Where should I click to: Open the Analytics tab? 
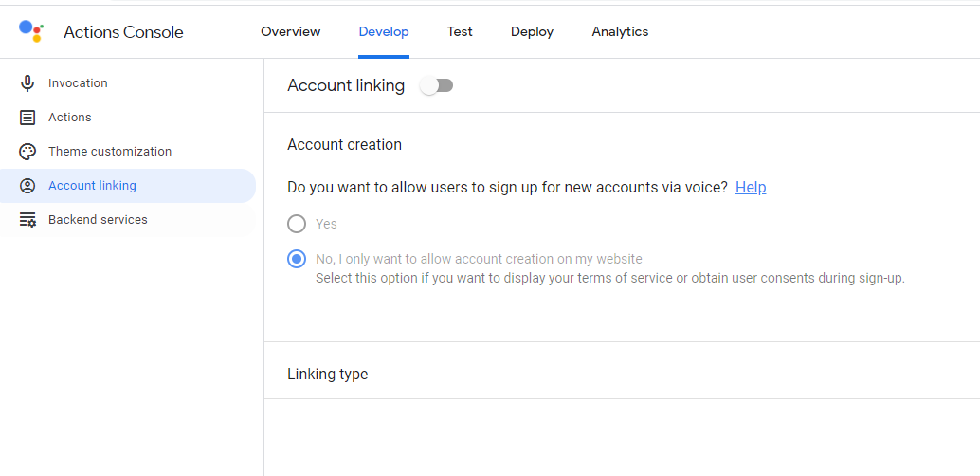pyautogui.click(x=620, y=32)
